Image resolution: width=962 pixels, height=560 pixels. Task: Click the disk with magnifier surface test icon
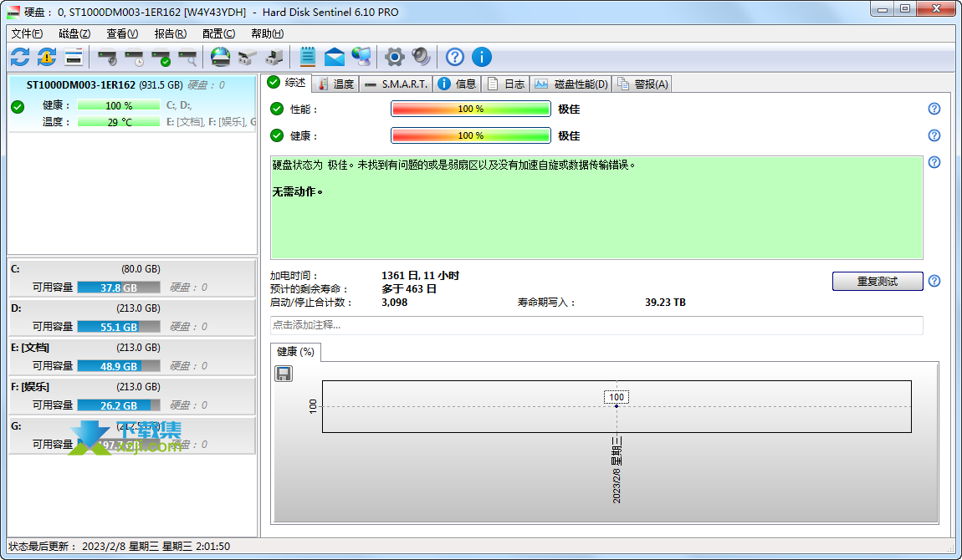(x=187, y=58)
